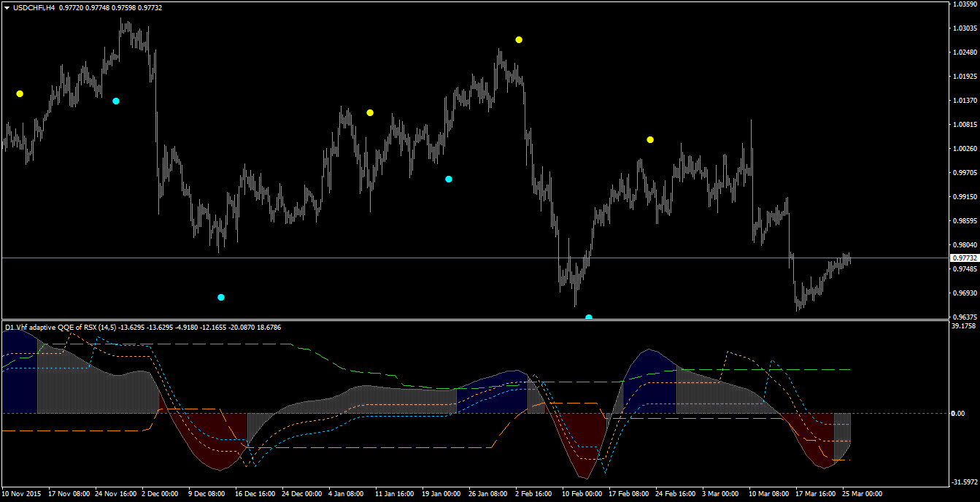The width and height of the screenshot is (980, 502).
Task: Click the 24 Feb 16:00 time label
Action: [676, 493]
